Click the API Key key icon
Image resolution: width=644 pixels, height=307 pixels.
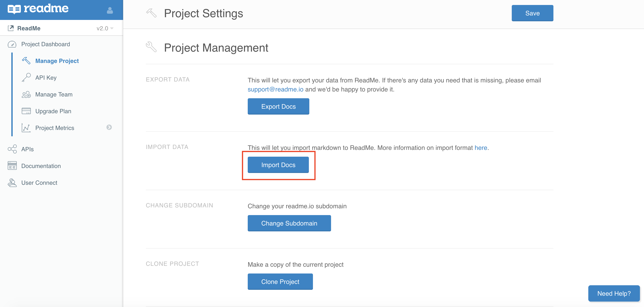(26, 77)
